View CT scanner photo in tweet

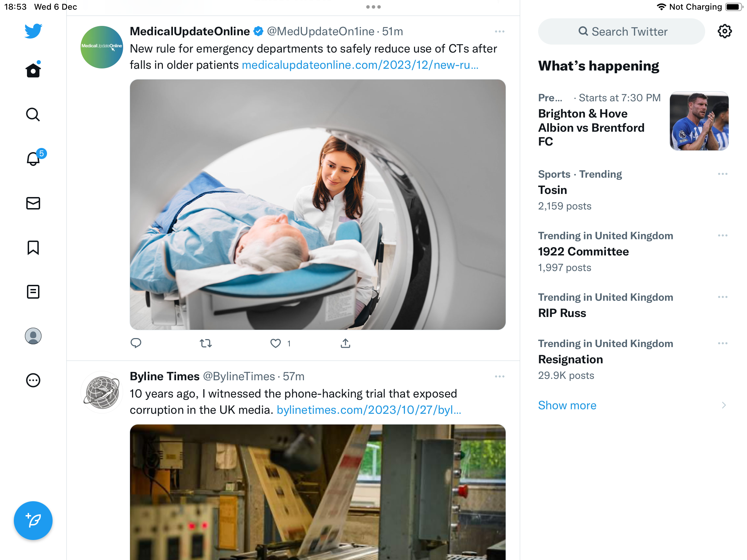click(x=317, y=205)
